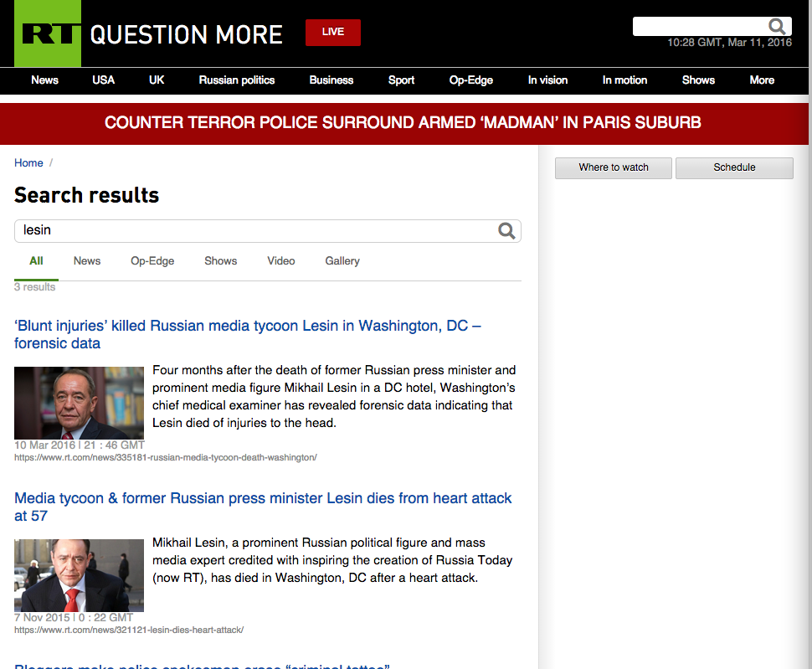Image resolution: width=812 pixels, height=669 pixels.
Task: Click the header search input field
Action: pyautogui.click(x=700, y=27)
